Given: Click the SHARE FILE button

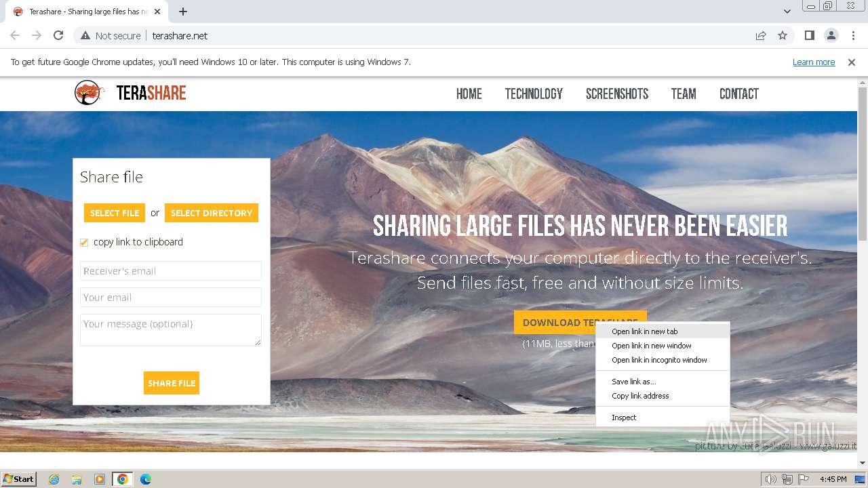Looking at the screenshot, I should [x=172, y=383].
